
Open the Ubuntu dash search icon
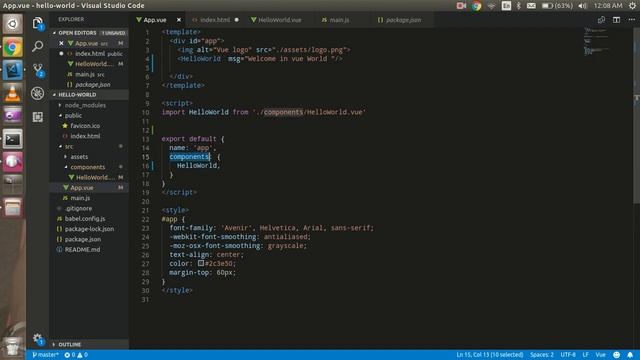[x=13, y=24]
